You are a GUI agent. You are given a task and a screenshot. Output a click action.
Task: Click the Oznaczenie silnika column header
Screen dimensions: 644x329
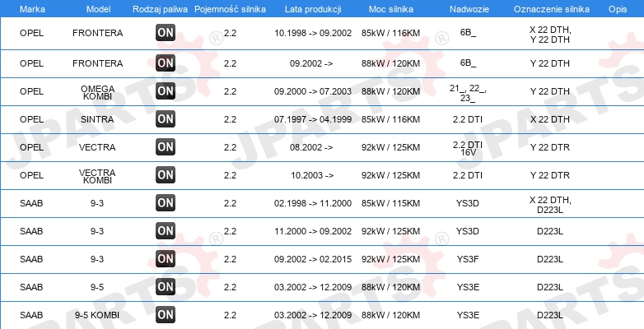click(552, 9)
